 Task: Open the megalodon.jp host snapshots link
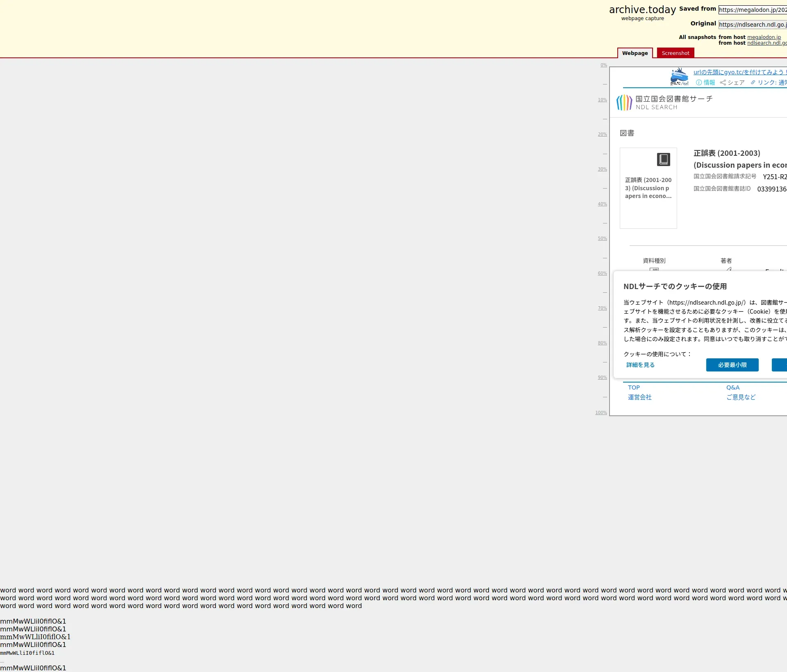click(764, 37)
